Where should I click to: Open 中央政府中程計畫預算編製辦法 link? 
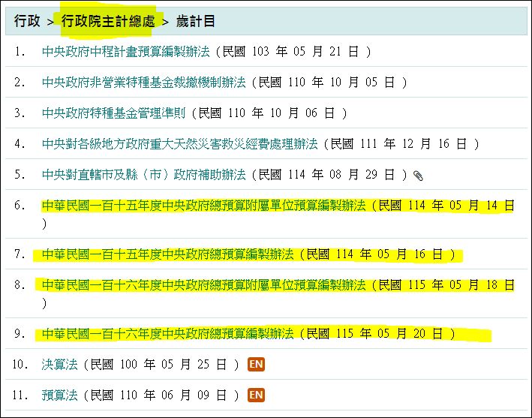(x=126, y=52)
